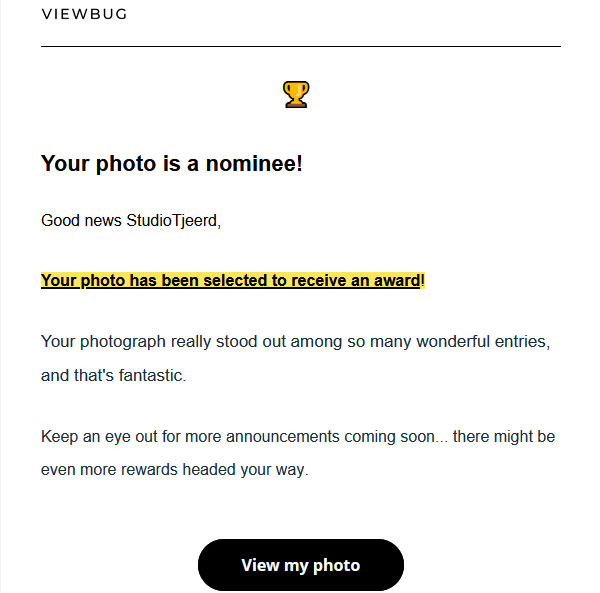Click the words 'there might be' in the text
Viewport: 600px width, 593px height.
click(x=504, y=437)
